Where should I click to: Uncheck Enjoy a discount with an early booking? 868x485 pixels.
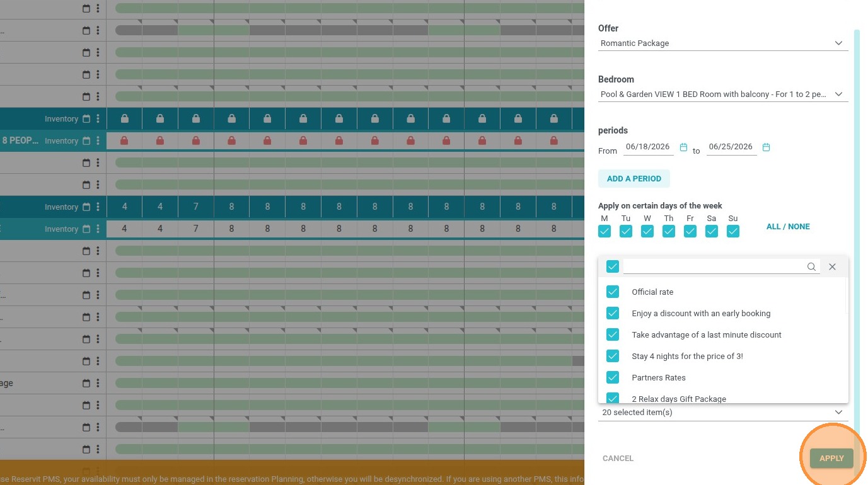tap(613, 313)
